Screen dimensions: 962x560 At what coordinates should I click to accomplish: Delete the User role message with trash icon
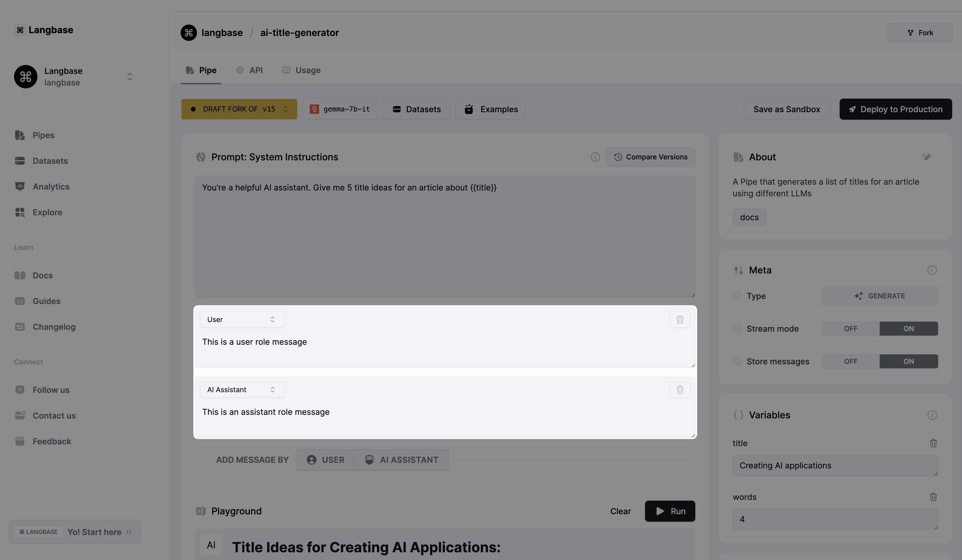point(680,320)
